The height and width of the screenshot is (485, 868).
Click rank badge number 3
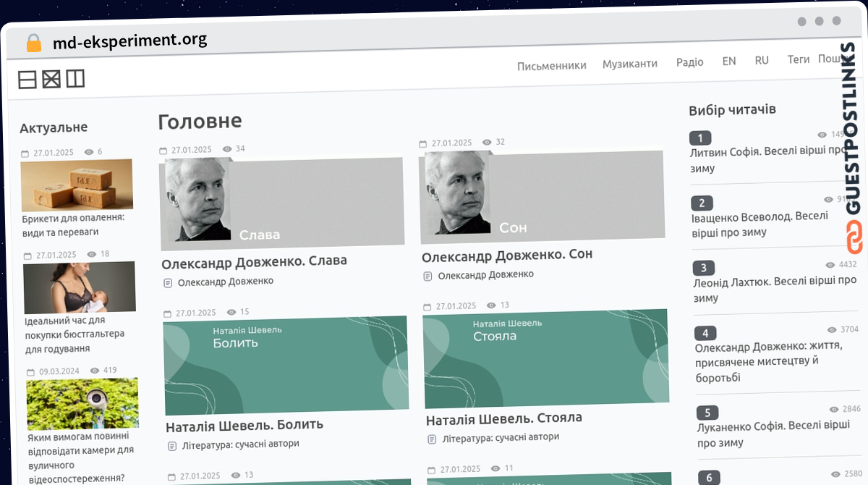(703, 267)
